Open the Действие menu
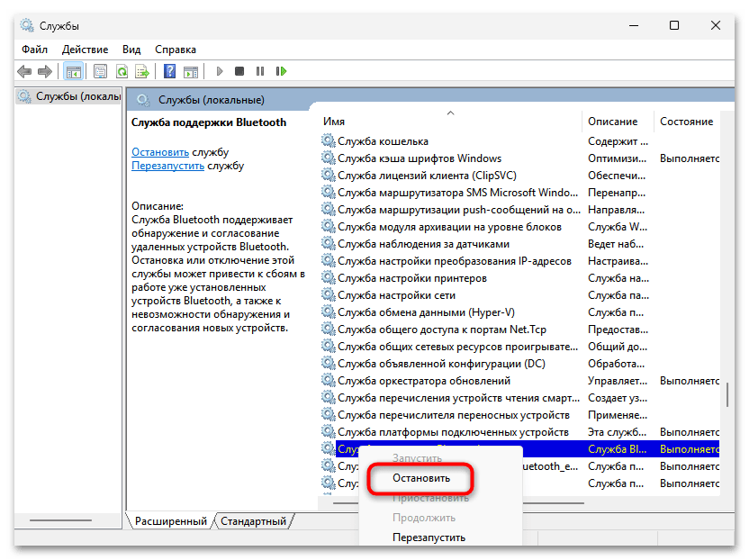749x560 pixels. coord(85,50)
